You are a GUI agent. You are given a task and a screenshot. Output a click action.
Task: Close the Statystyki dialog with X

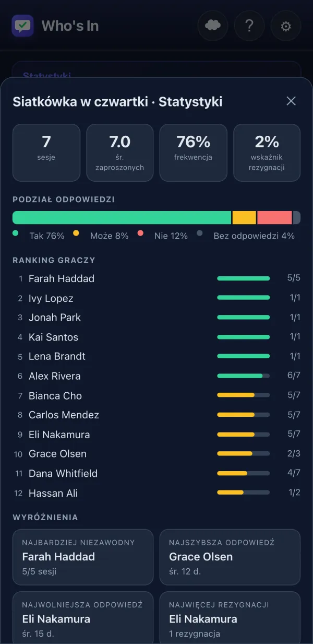click(291, 101)
